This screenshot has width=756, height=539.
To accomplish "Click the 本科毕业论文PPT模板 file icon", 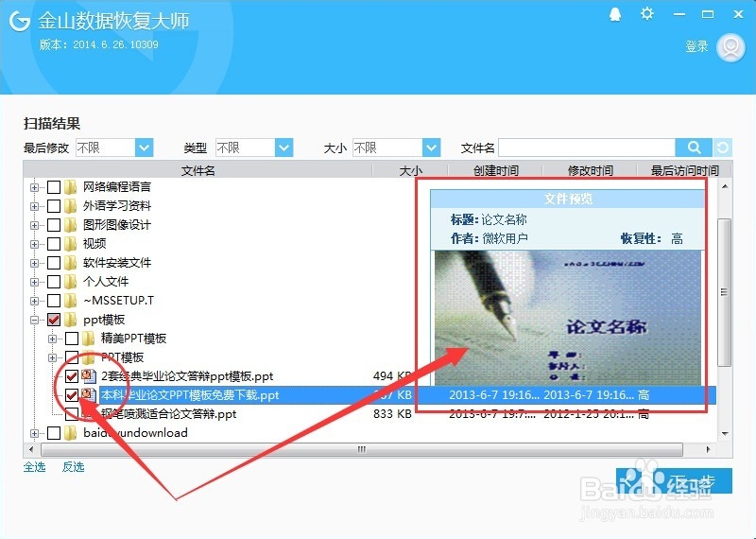I will (x=89, y=394).
